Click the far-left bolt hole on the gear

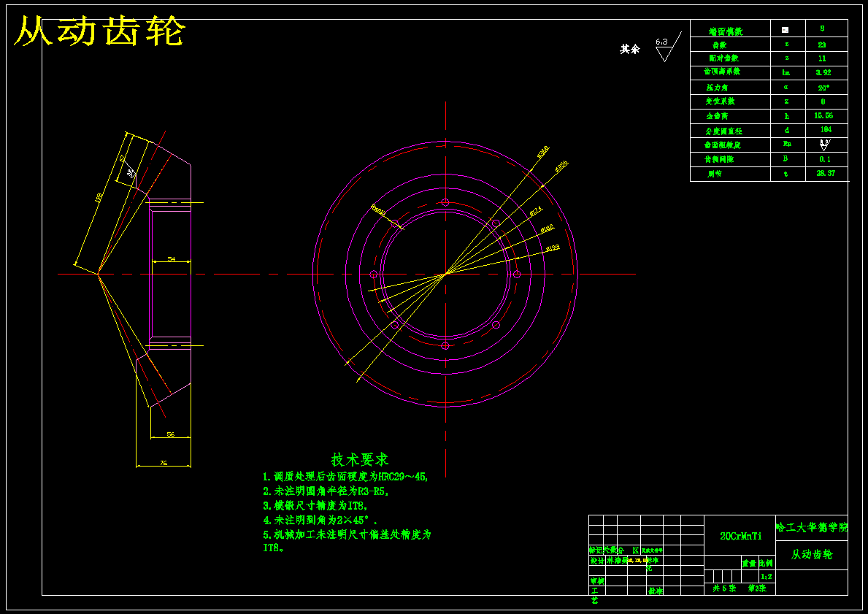click(373, 274)
